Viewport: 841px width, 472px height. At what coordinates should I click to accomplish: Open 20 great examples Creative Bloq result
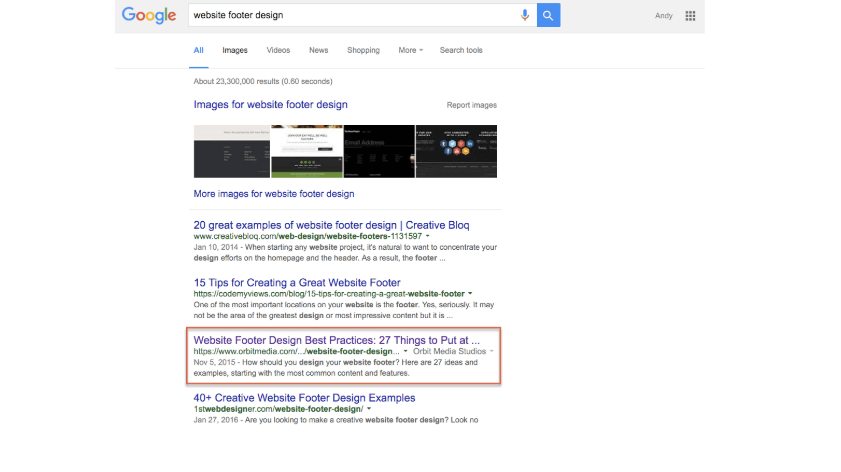point(331,225)
